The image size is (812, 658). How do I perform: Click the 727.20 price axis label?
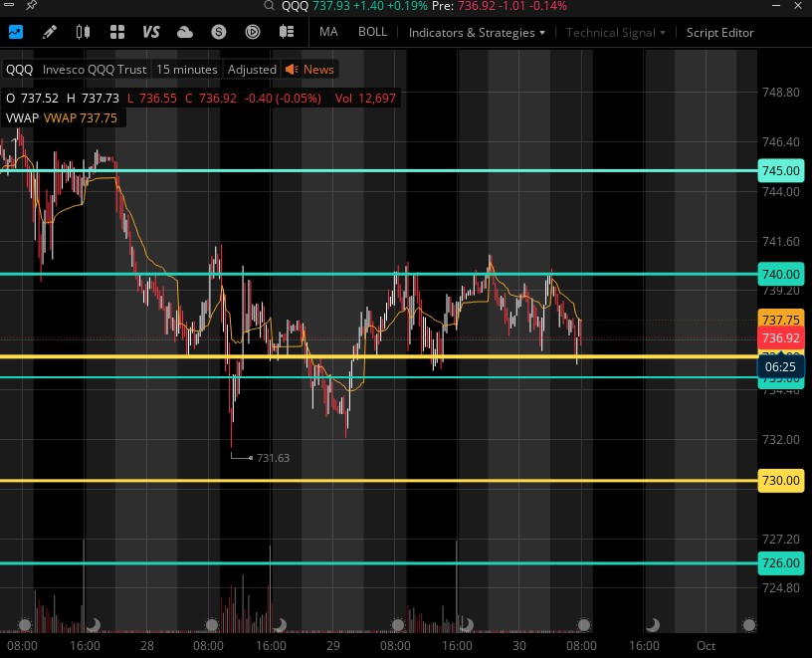coord(781,539)
